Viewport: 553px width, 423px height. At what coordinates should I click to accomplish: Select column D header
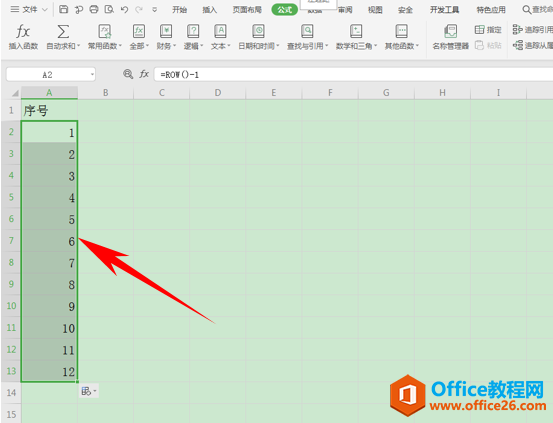(218, 93)
